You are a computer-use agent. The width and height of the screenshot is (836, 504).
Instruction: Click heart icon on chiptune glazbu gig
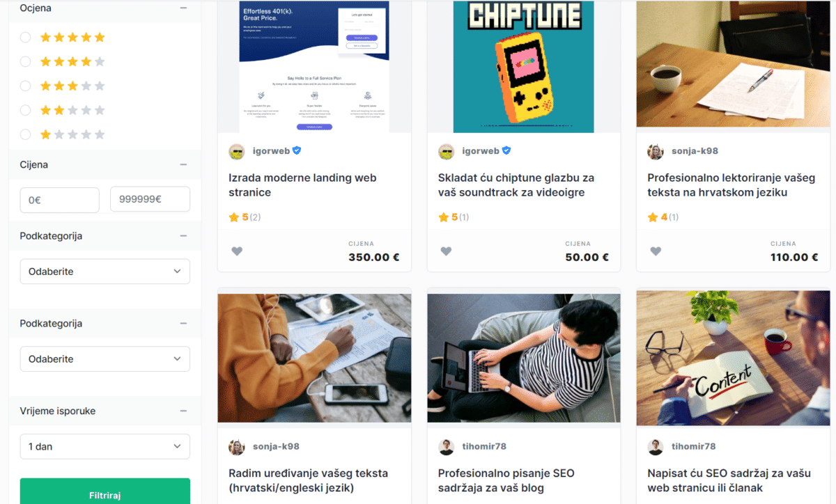[446, 251]
